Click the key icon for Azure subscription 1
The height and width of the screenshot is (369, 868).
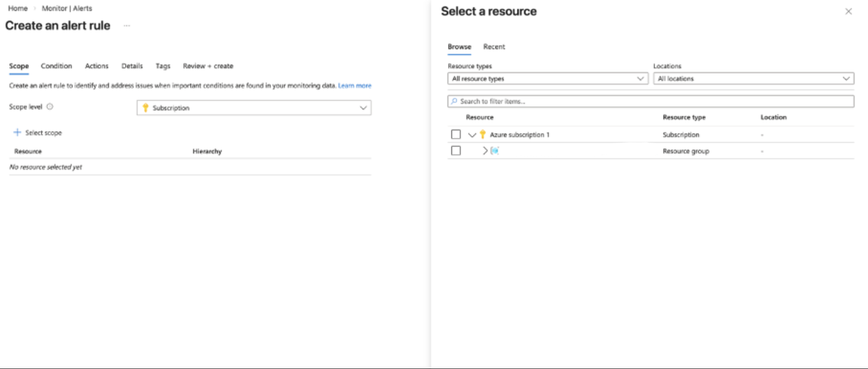[x=483, y=134]
